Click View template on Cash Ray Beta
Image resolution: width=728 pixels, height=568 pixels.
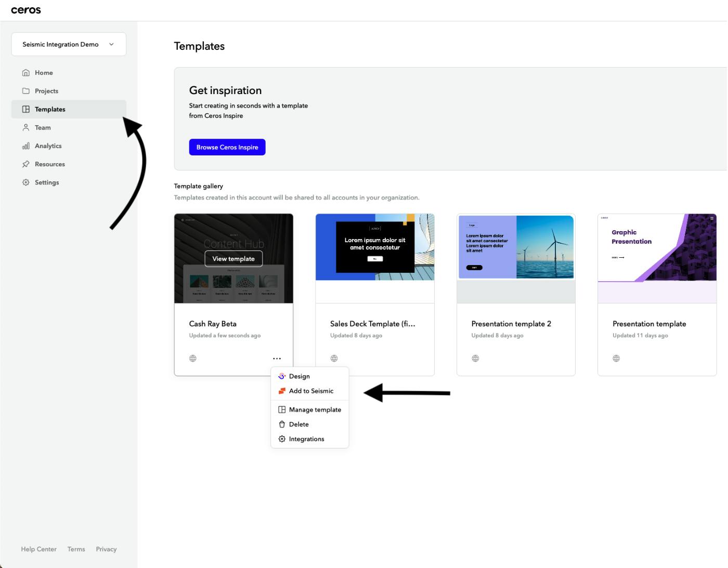tap(233, 259)
